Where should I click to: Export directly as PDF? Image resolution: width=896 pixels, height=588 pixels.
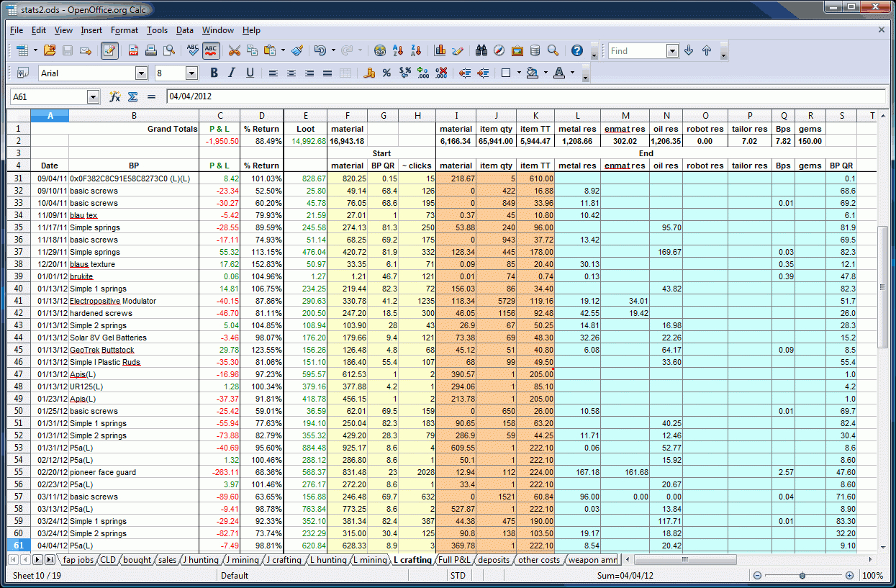[133, 50]
